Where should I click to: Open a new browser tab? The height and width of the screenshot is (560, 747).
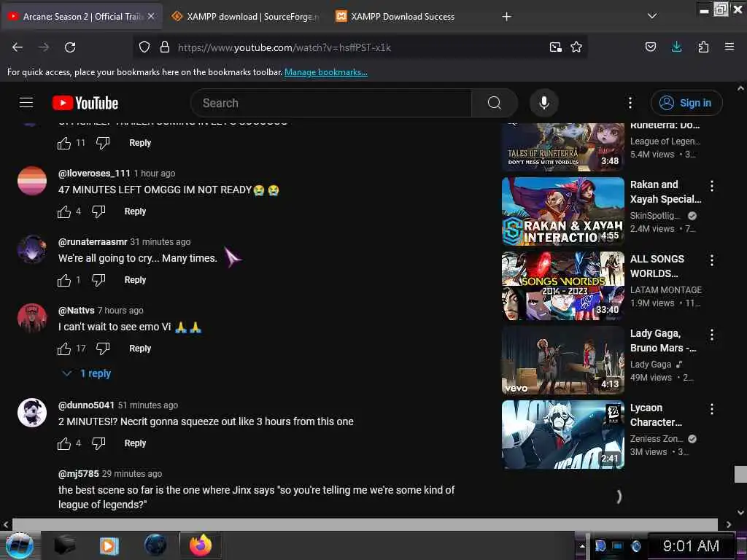[x=506, y=17]
